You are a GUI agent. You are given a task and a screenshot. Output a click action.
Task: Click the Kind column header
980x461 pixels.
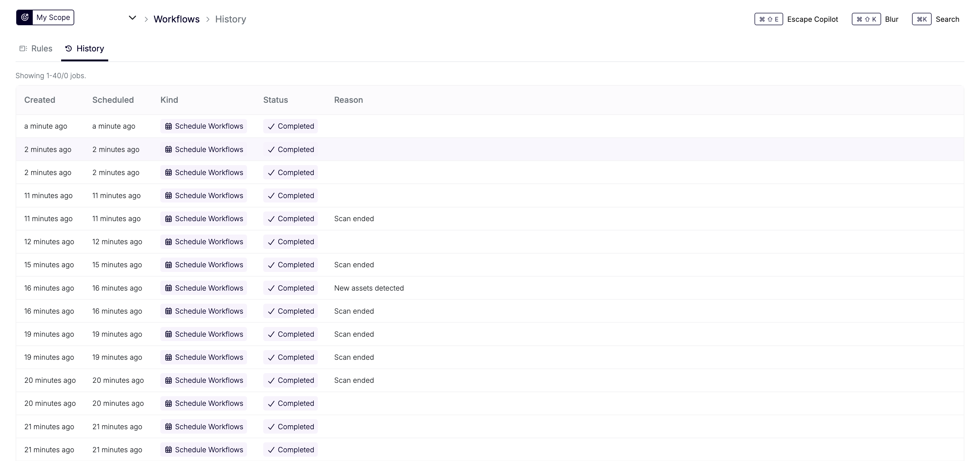(x=169, y=100)
